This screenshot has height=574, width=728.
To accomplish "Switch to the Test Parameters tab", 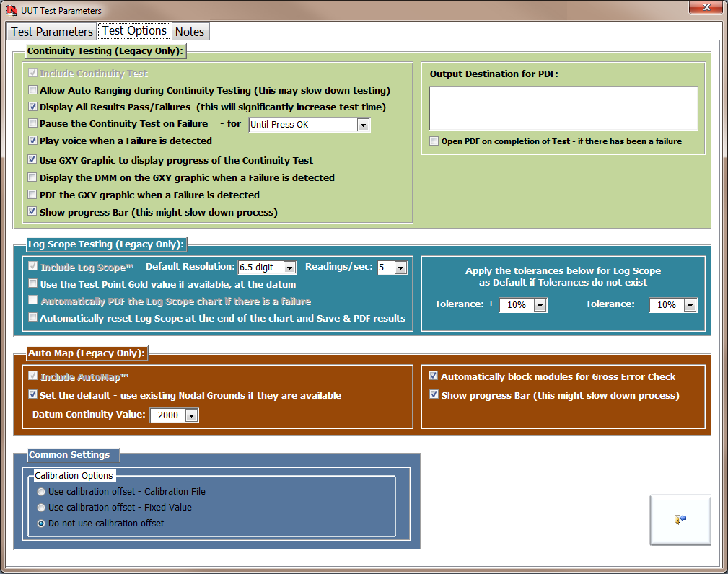I will [52, 32].
